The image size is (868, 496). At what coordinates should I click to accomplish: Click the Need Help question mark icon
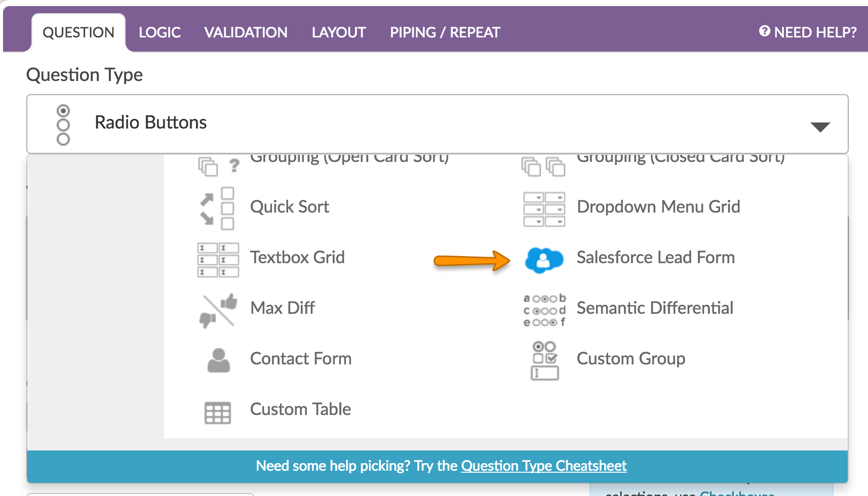[764, 31]
